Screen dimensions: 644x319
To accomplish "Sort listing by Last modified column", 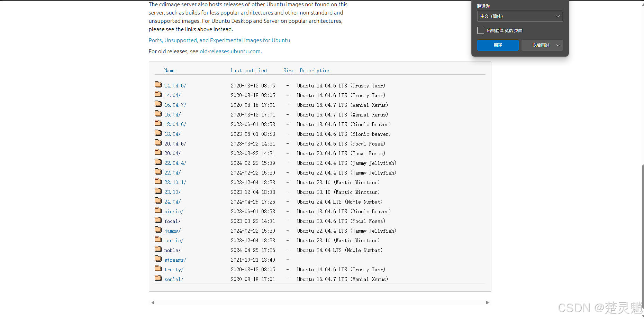I will coord(249,71).
